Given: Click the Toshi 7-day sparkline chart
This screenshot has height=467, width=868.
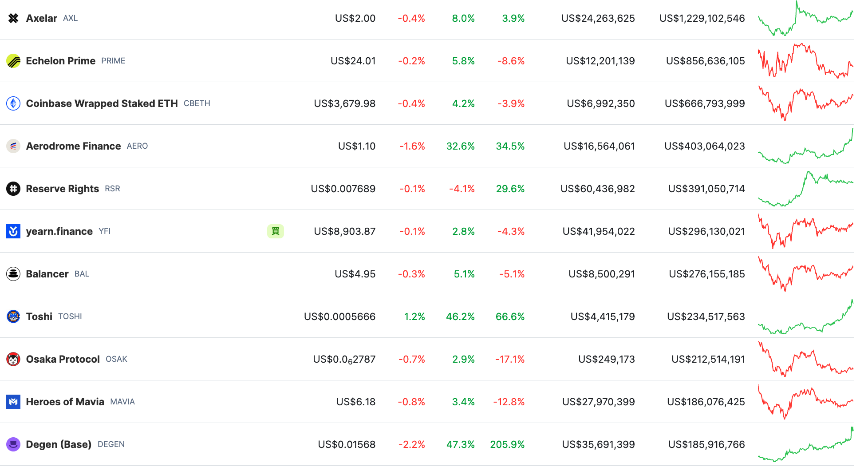Looking at the screenshot, I should tap(805, 317).
